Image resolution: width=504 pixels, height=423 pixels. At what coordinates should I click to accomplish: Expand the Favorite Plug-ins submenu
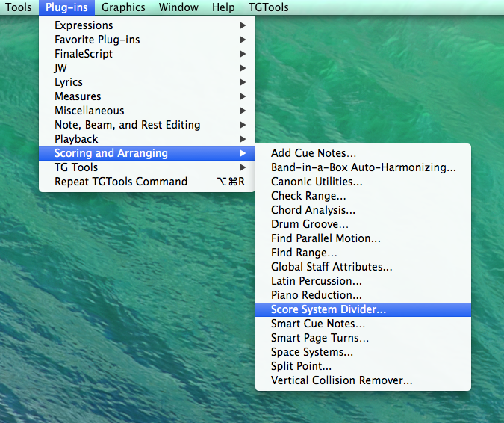[x=97, y=40]
